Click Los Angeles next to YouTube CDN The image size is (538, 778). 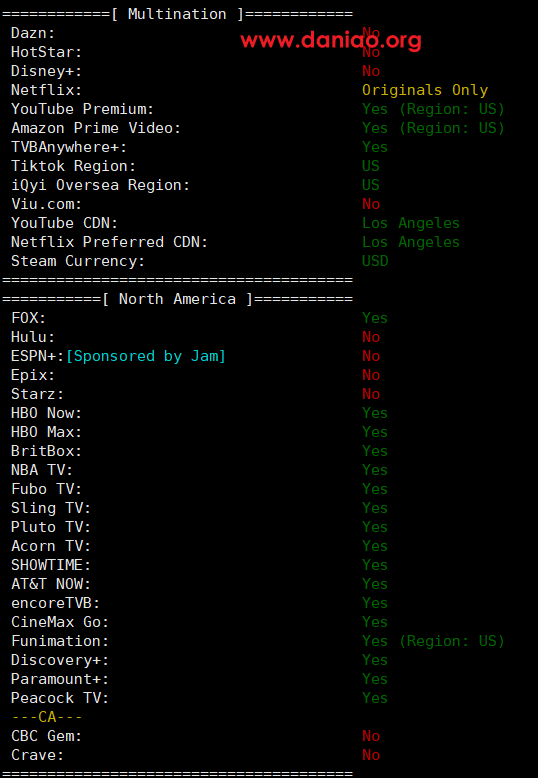411,223
